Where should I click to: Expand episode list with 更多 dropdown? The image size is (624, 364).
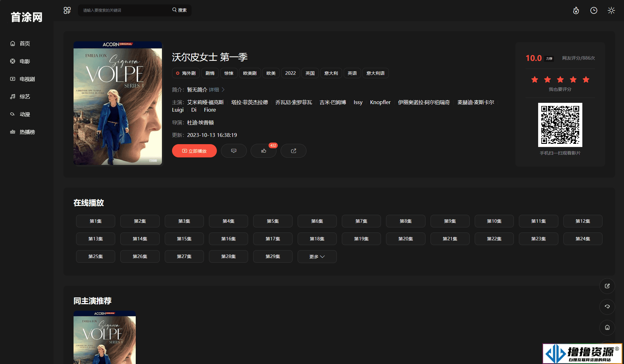point(317,256)
